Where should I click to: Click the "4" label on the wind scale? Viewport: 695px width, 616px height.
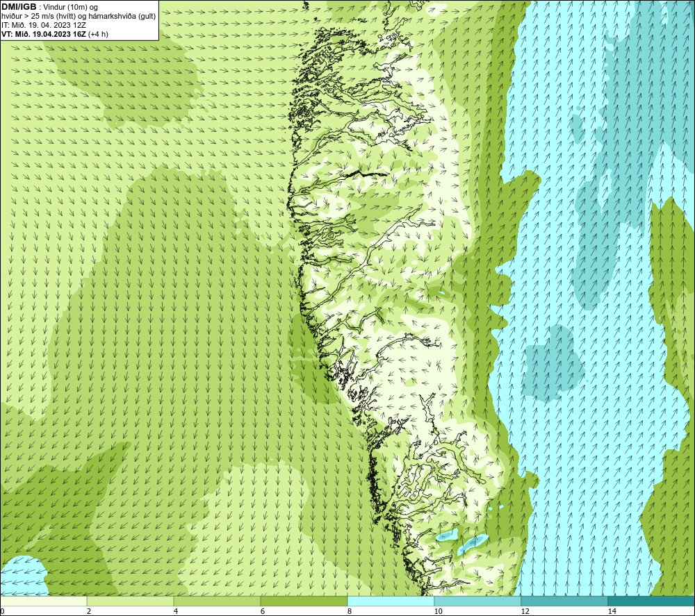tap(176, 612)
